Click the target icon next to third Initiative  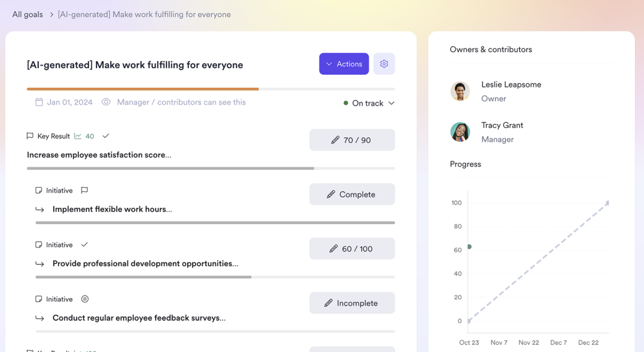tap(84, 299)
